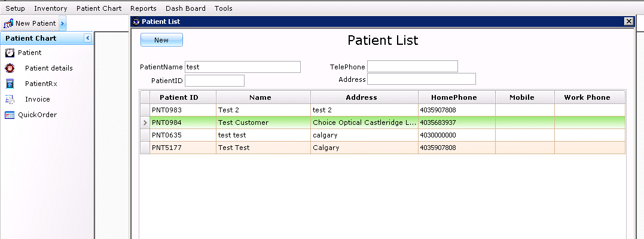
Task: Open PatientRx icon in sidebar
Action: coord(10,84)
